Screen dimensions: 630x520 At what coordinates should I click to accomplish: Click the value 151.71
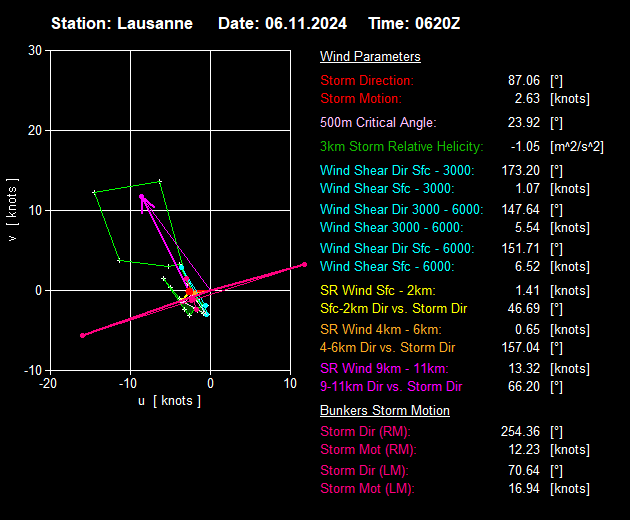coord(521,248)
